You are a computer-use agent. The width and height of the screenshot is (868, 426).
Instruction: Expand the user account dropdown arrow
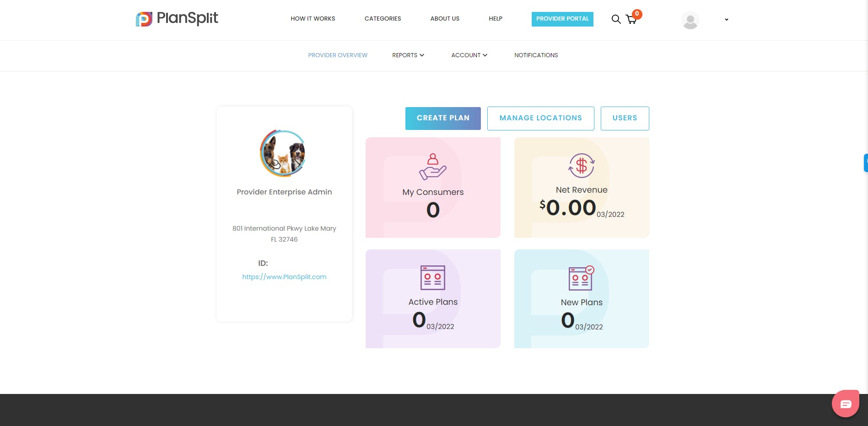coord(726,20)
